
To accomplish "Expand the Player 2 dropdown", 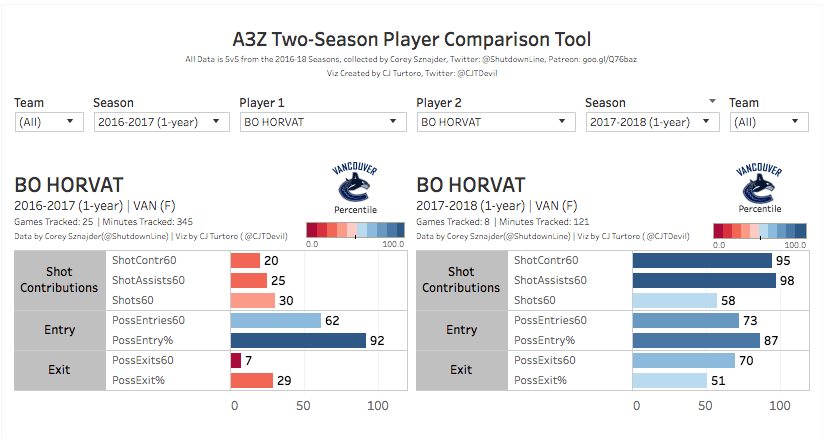I will (495, 122).
